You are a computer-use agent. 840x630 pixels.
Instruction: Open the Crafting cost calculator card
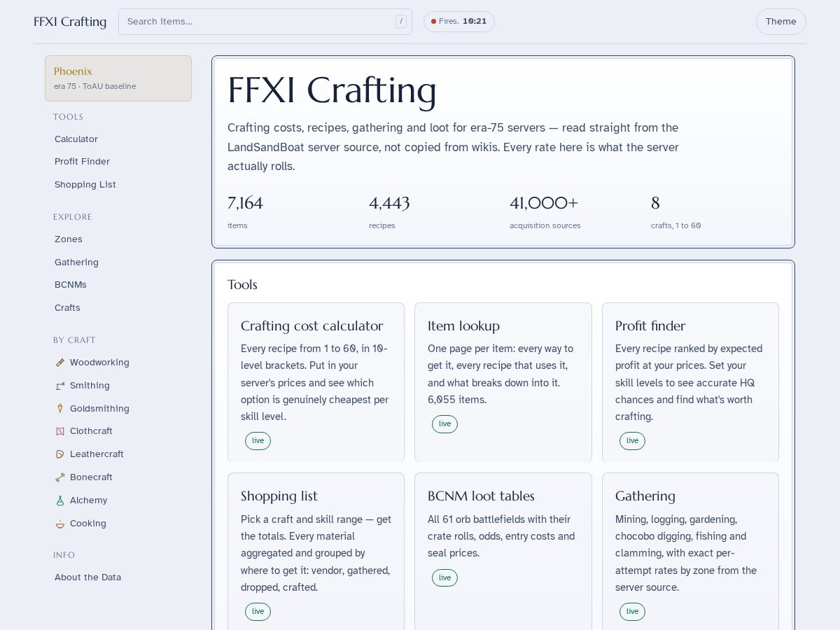coord(316,383)
